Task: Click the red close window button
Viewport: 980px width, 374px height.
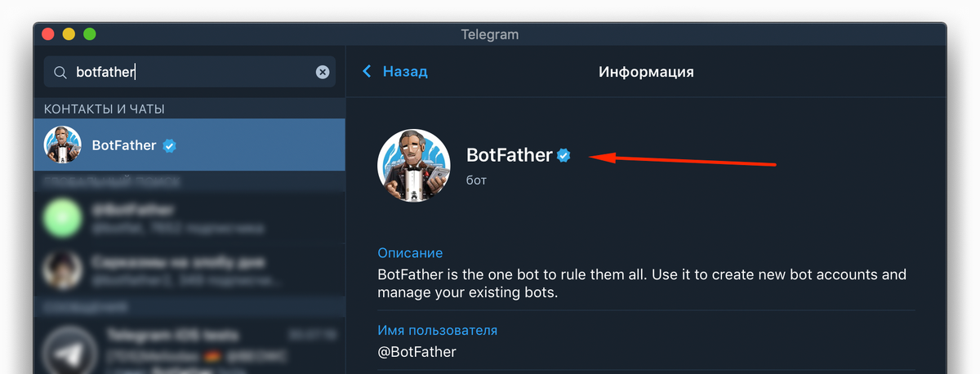Action: 47,34
